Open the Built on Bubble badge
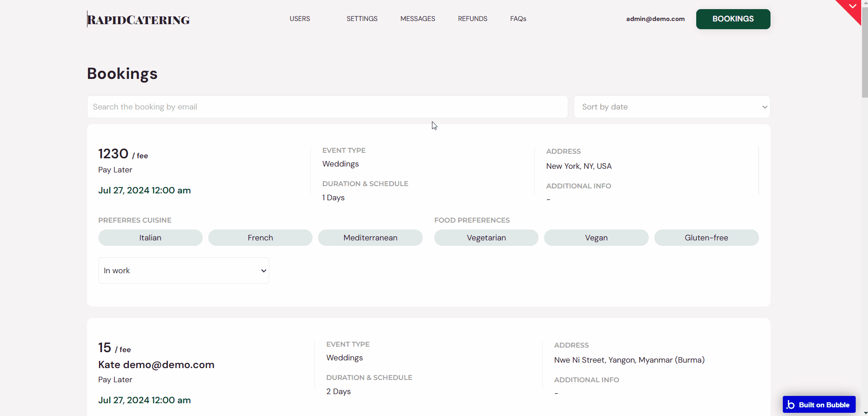 click(819, 405)
